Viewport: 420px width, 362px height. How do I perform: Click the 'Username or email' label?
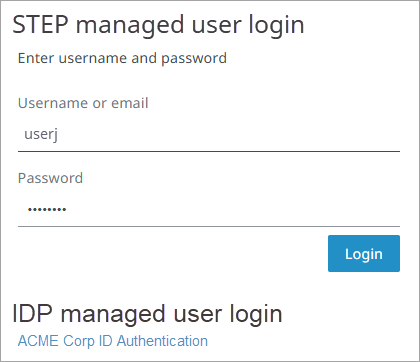(x=83, y=103)
